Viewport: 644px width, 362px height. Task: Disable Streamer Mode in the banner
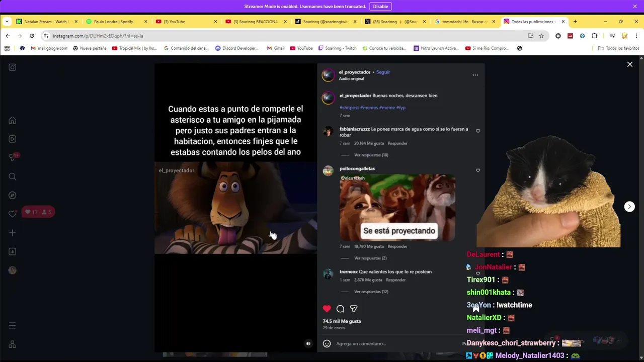(380, 7)
